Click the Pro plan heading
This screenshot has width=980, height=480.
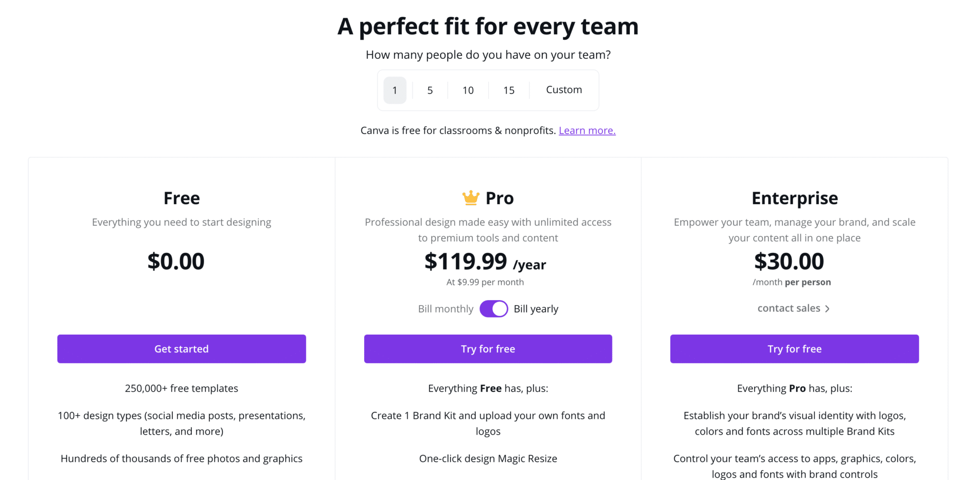[500, 198]
